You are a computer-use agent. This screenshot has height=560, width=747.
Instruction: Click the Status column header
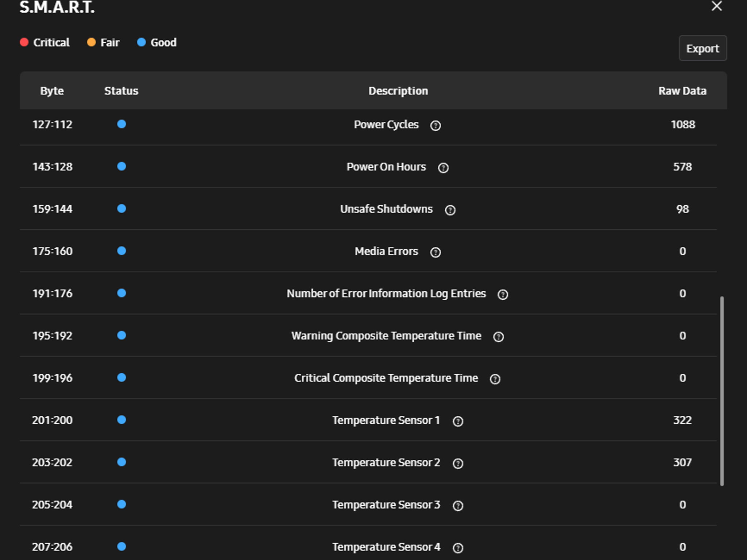pyautogui.click(x=121, y=91)
